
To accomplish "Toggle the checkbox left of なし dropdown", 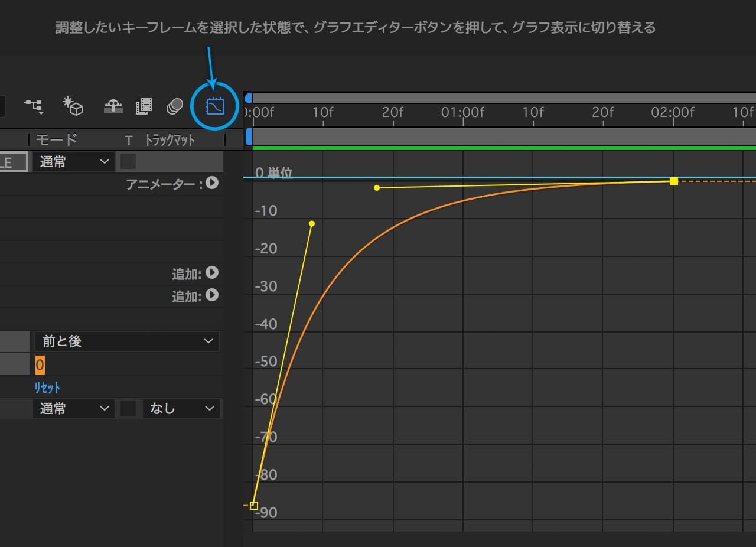I will 128,408.
